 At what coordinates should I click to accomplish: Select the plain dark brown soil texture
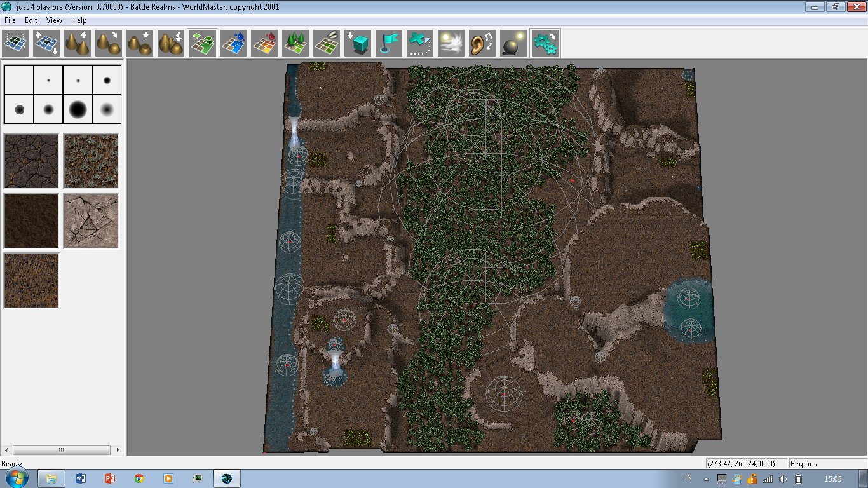click(32, 220)
